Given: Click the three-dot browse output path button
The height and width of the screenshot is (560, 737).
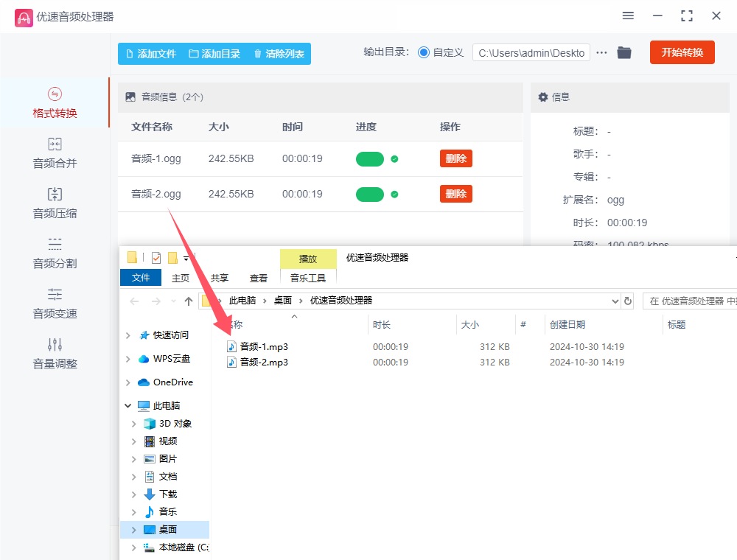Looking at the screenshot, I should click(x=601, y=52).
